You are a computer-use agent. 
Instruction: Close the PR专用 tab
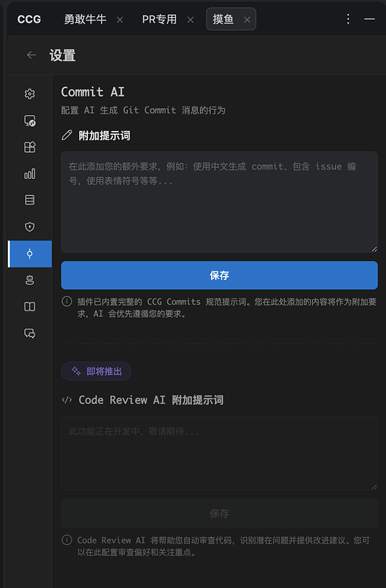pyautogui.click(x=191, y=20)
